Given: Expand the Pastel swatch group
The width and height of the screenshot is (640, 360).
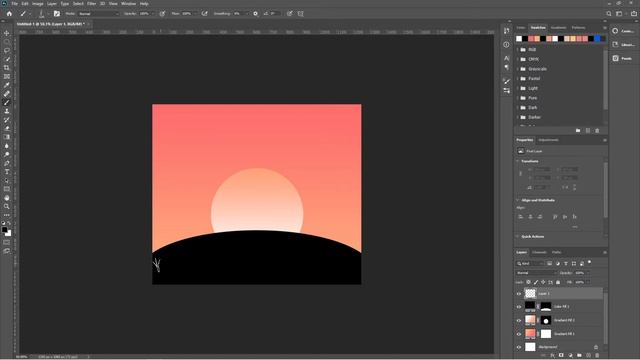Looking at the screenshot, I should click(x=518, y=78).
